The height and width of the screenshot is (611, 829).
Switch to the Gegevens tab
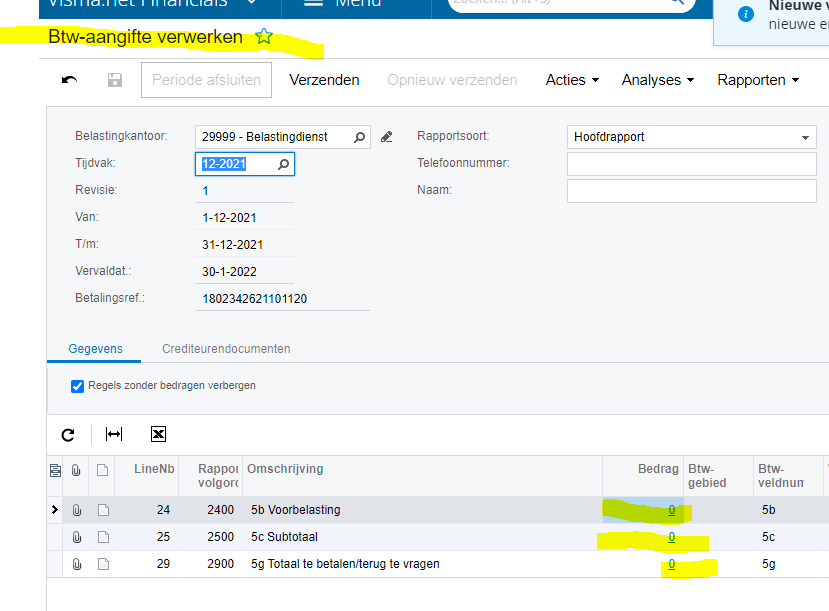click(95, 349)
